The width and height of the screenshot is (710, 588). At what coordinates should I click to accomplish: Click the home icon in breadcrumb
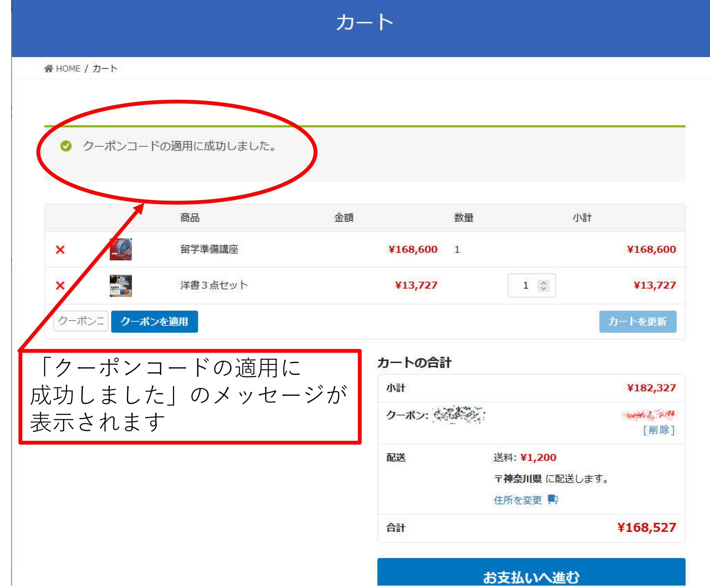(49, 68)
